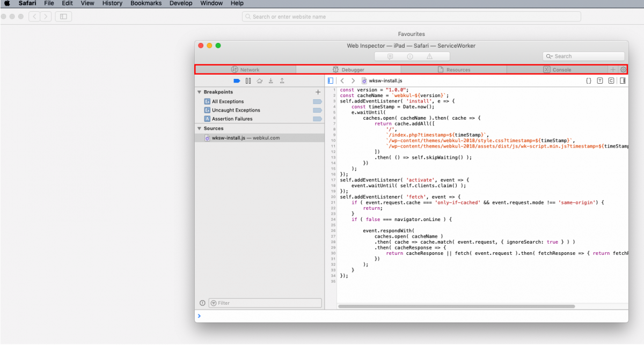Open the Bookmarks menu
The height and width of the screenshot is (345, 644).
pyautogui.click(x=146, y=3)
